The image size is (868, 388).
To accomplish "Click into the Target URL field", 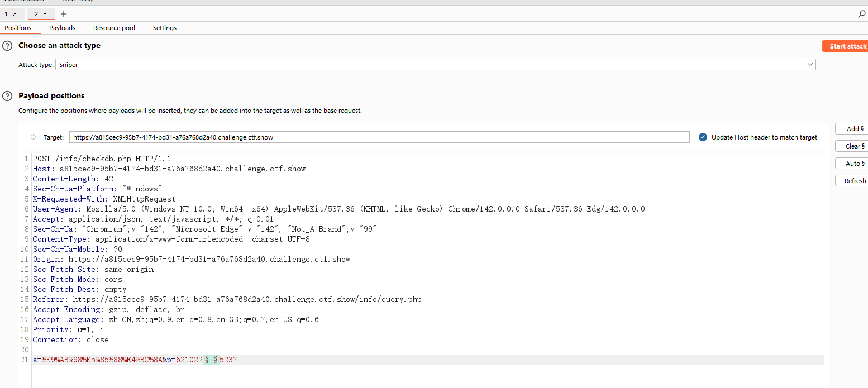I will (x=379, y=137).
